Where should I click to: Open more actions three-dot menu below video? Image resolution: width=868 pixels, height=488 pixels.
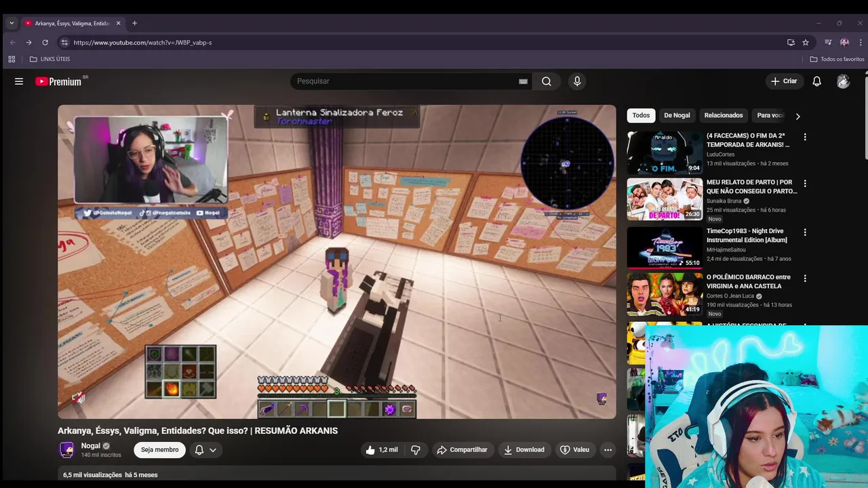pyautogui.click(x=608, y=450)
